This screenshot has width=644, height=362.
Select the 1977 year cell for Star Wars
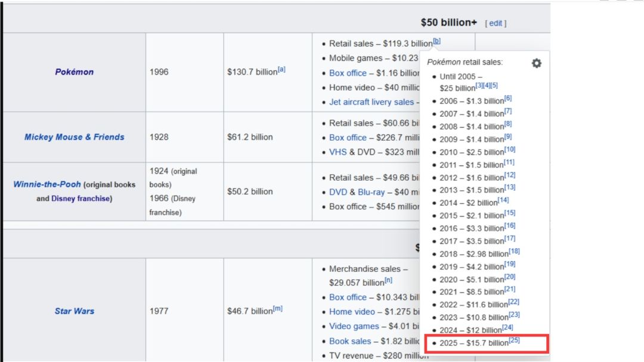click(184, 311)
